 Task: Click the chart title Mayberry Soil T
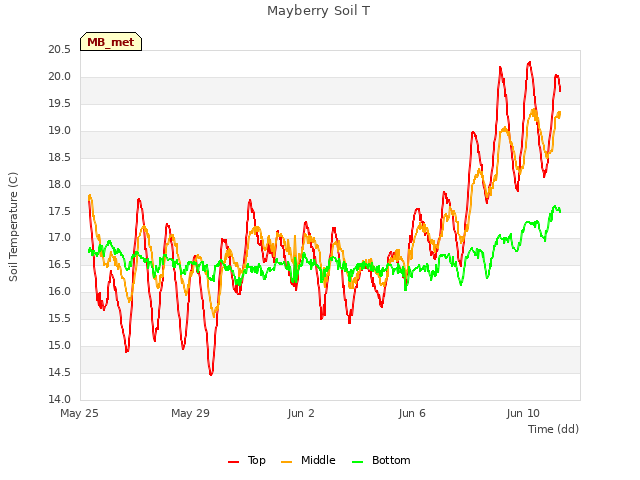tap(318, 11)
